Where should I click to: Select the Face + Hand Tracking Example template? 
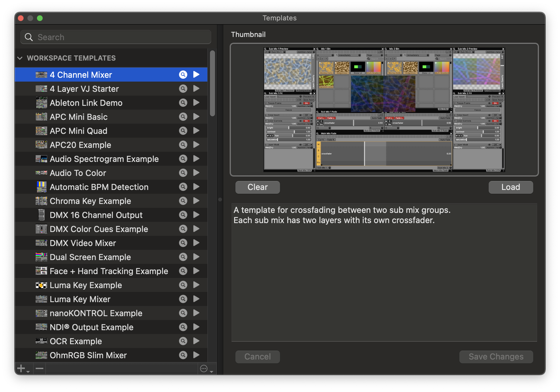pos(111,271)
